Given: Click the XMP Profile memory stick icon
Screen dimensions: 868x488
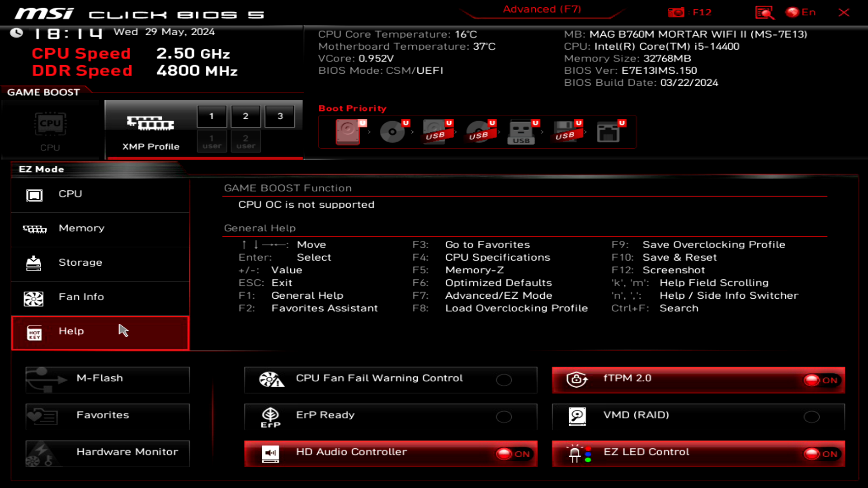Looking at the screenshot, I should click(x=151, y=123).
